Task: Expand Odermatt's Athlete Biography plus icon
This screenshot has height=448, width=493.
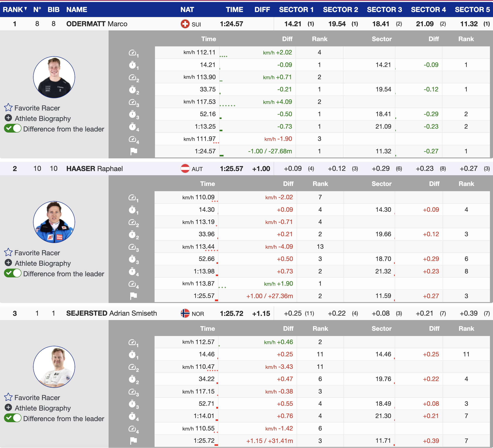Action: click(x=8, y=118)
